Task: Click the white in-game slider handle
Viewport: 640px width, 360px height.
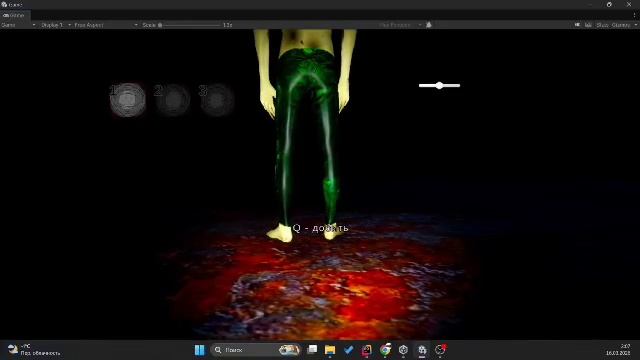Action: pos(439,85)
